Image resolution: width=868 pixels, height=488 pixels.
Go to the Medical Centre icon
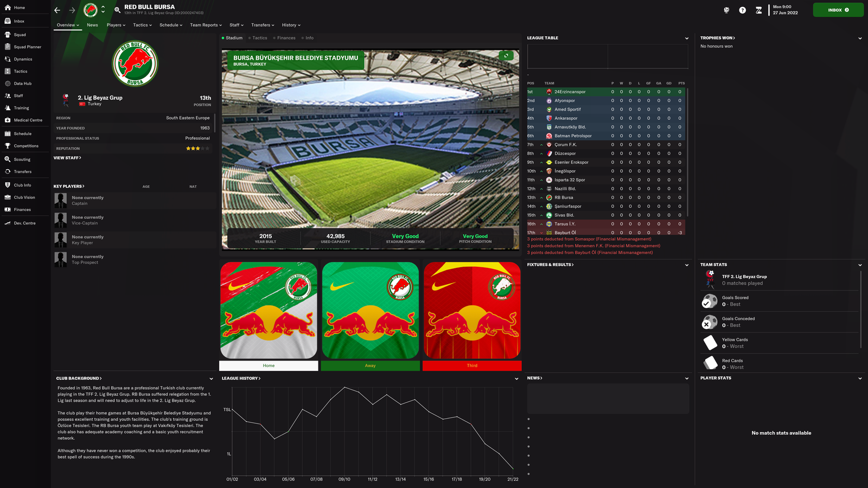[8, 120]
